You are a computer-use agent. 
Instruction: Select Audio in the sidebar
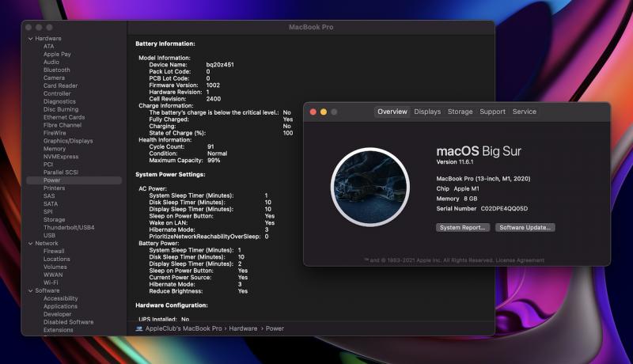coord(51,63)
